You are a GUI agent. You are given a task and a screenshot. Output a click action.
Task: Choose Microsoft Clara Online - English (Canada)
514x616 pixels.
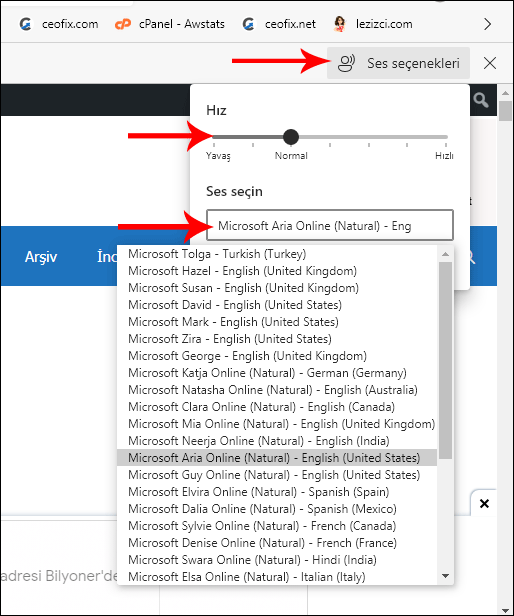pos(277,407)
